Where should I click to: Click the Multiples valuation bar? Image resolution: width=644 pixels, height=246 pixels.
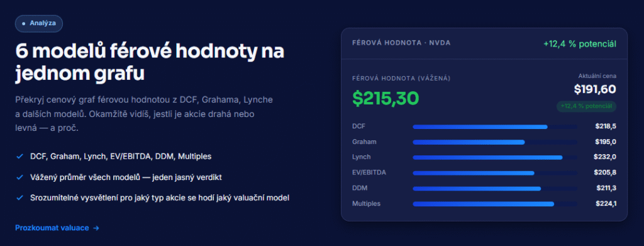tap(494, 204)
